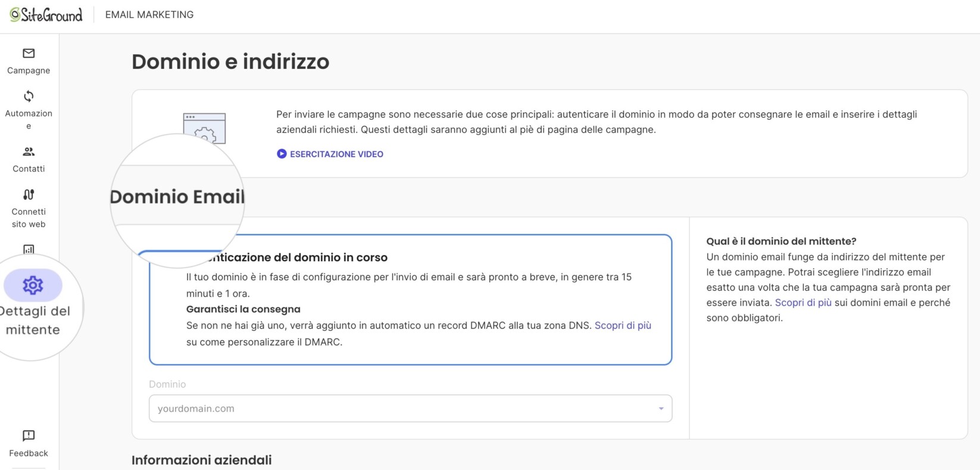Click the SiteGround logo
Screen dimensions: 980x470
[x=46, y=15]
